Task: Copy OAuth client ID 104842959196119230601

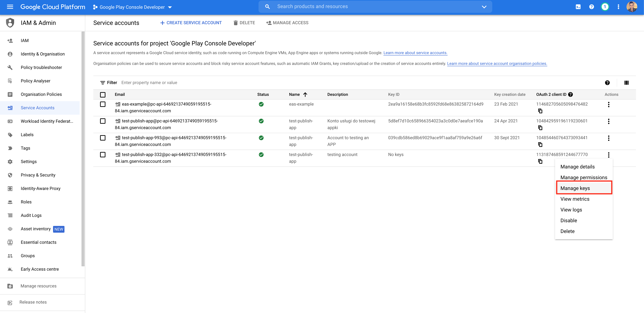Action: coord(540,128)
